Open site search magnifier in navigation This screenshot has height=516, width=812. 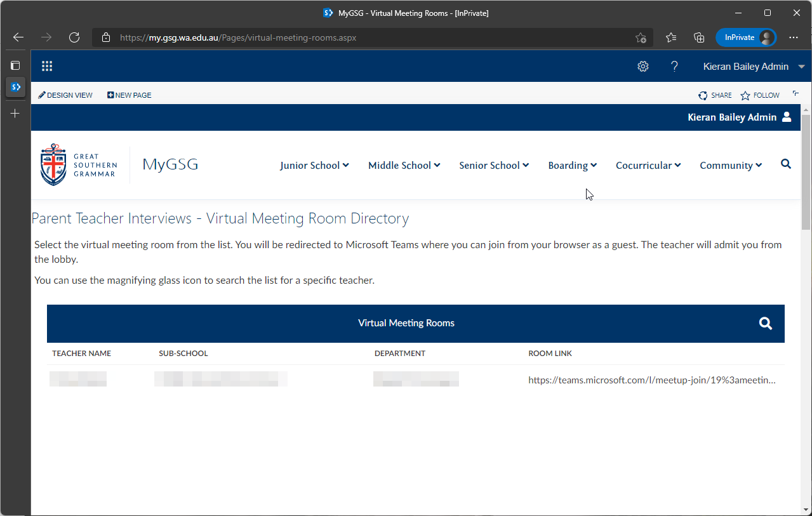(x=786, y=164)
